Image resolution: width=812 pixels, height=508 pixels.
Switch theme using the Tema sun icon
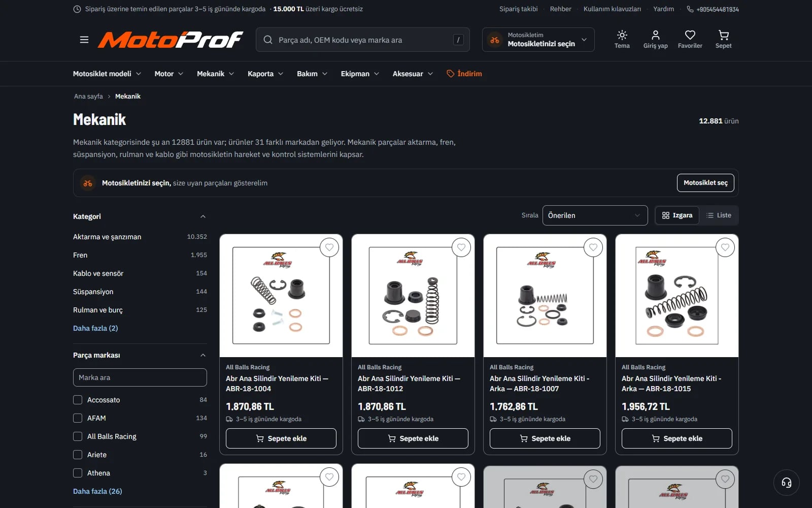click(622, 40)
